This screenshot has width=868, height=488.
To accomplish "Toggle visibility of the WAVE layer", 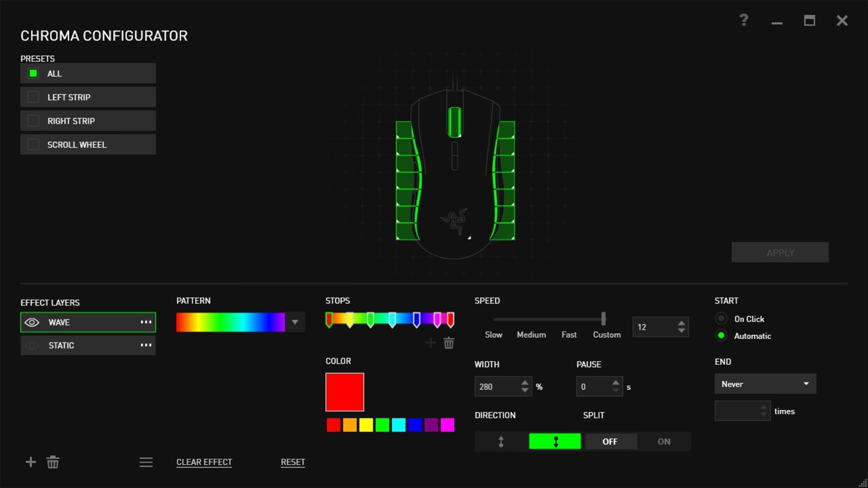I will (32, 322).
